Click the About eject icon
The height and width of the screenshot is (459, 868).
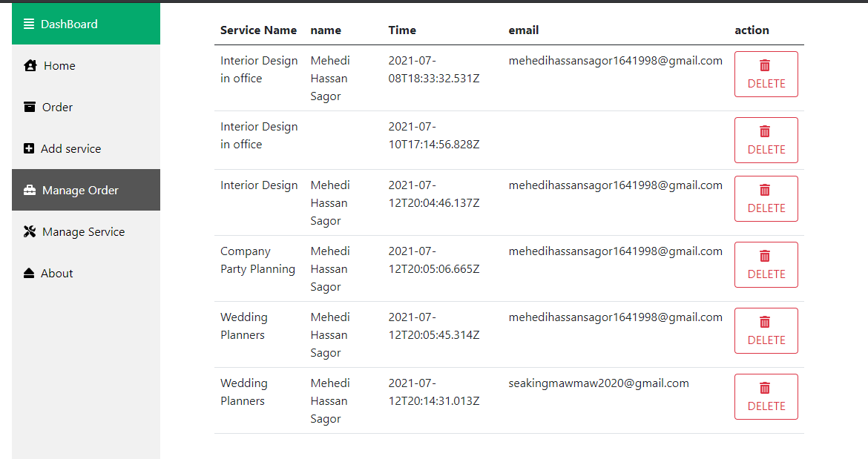click(x=29, y=273)
